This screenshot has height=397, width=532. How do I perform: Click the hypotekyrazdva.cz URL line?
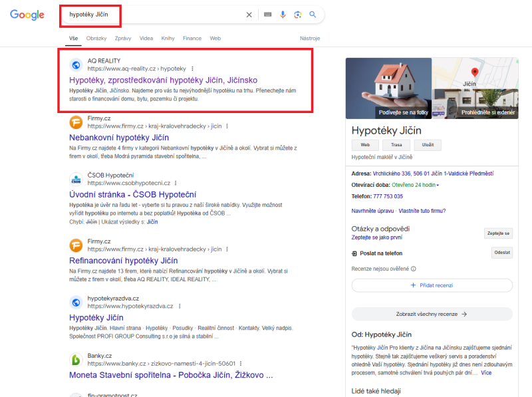tap(130, 306)
